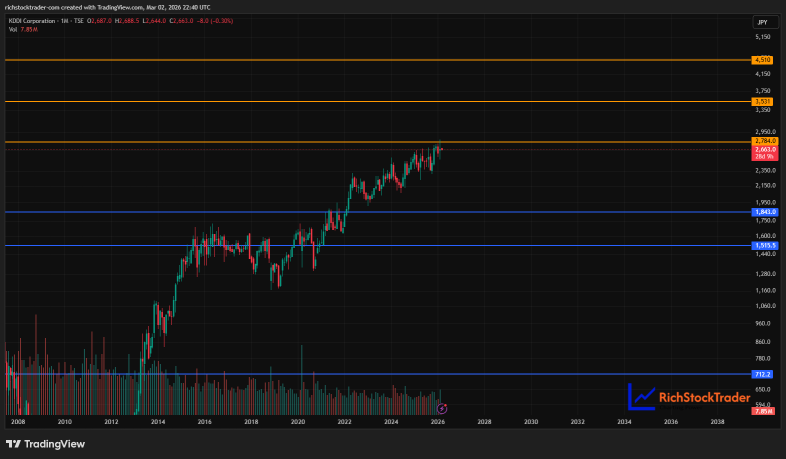This screenshot has height=459, width=786.
Task: Click the red 7.85M volume axis label
Action: [x=763, y=411]
